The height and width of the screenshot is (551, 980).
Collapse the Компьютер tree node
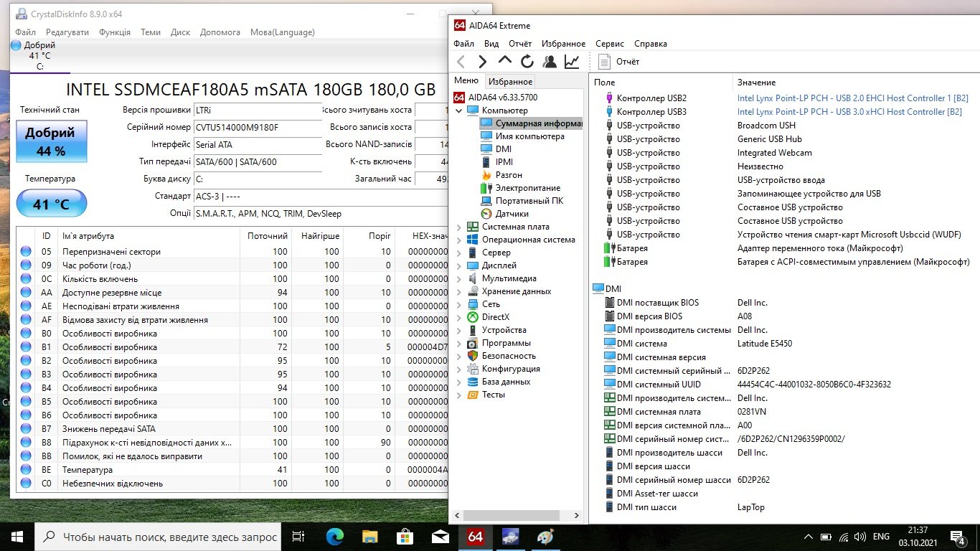(459, 111)
